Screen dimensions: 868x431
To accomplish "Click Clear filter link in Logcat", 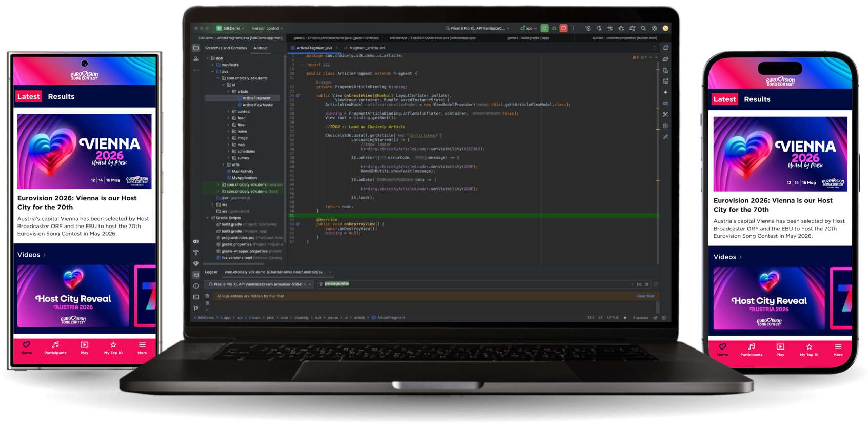I will point(645,296).
